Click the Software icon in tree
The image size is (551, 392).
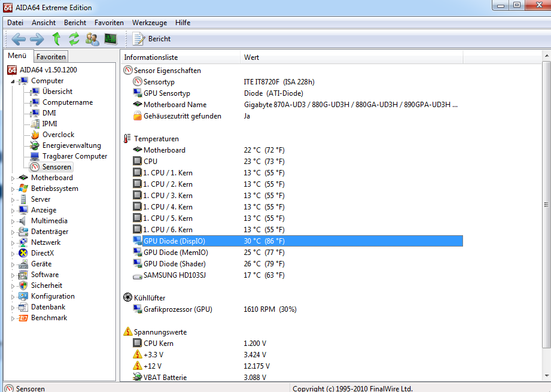coord(23,275)
